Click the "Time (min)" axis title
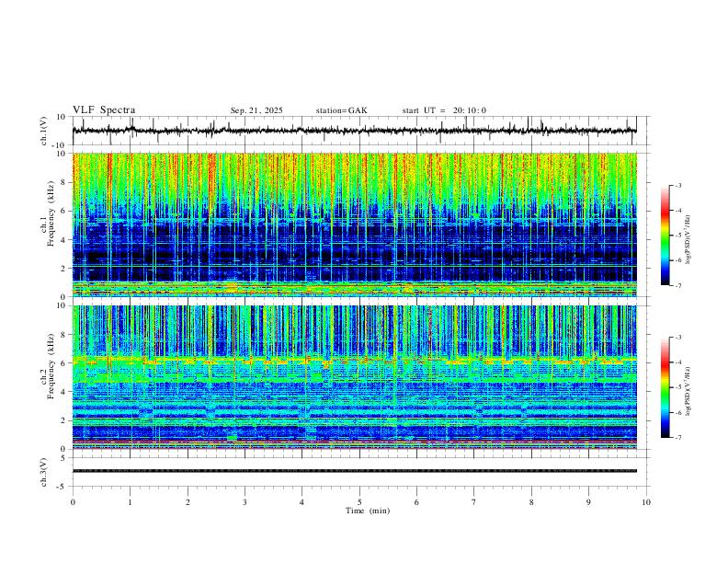728x563 pixels. tap(368, 511)
